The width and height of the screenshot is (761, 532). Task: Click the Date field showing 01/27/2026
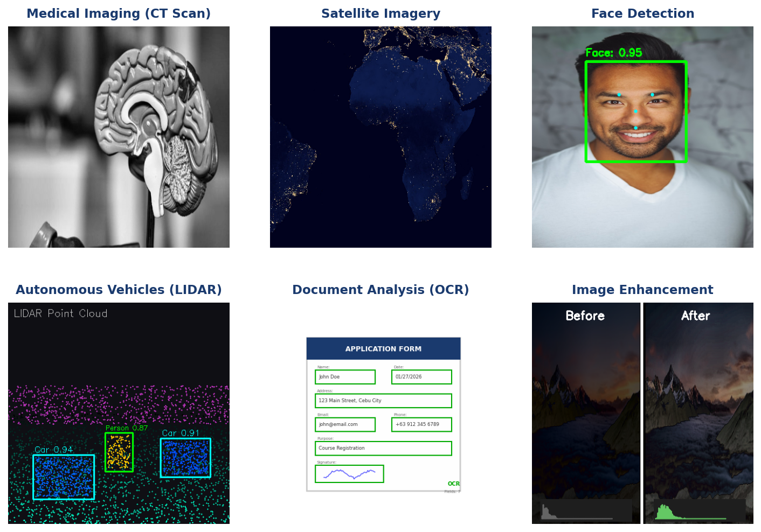click(421, 377)
